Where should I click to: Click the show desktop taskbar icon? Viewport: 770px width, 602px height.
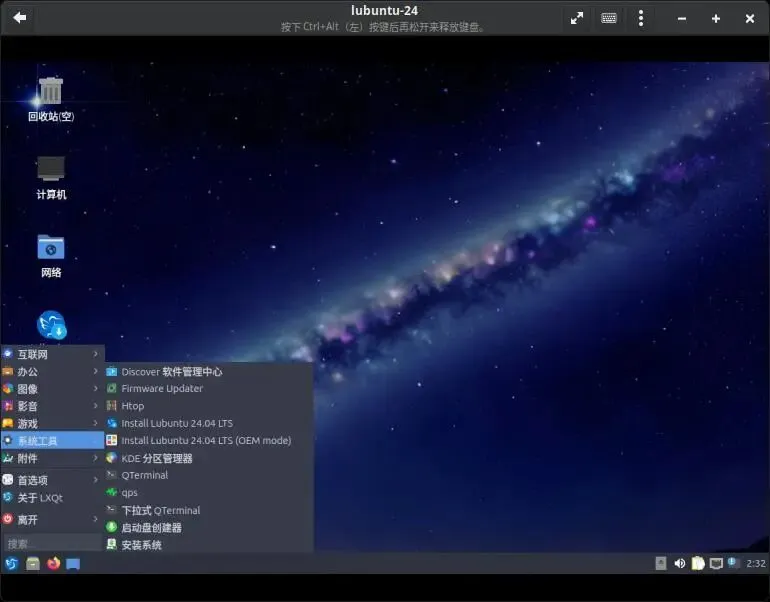[x=73, y=563]
